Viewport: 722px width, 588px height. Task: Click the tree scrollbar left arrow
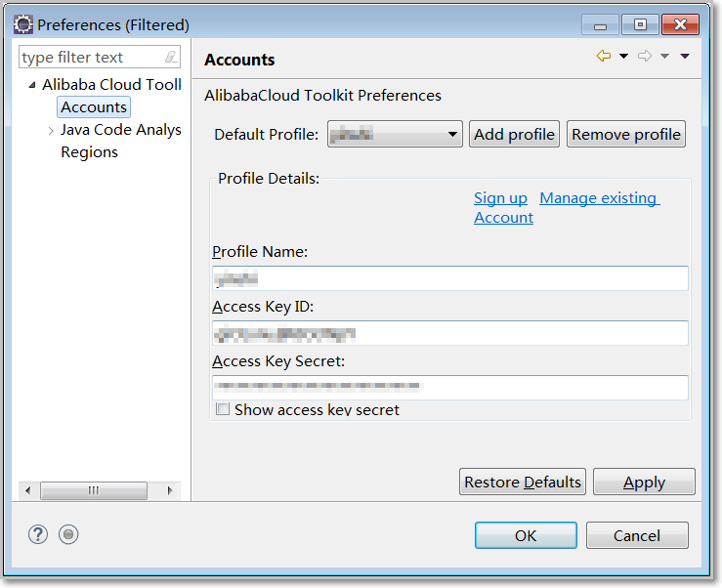coord(28,490)
